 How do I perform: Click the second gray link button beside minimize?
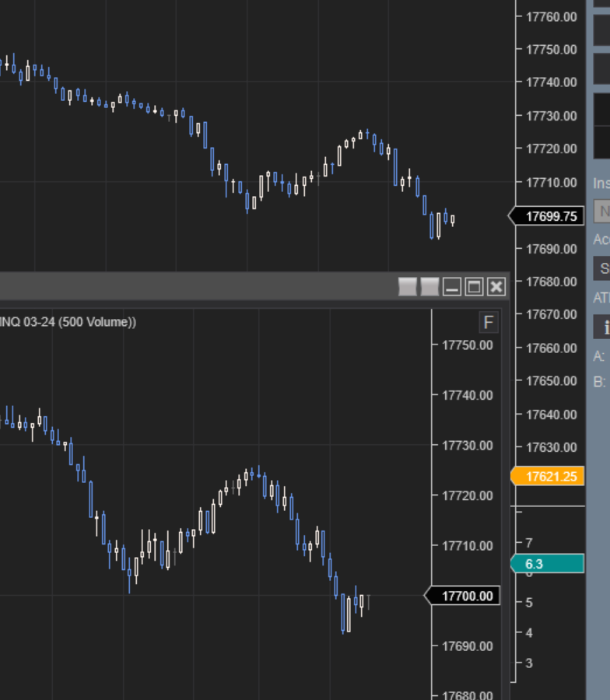[429, 286]
